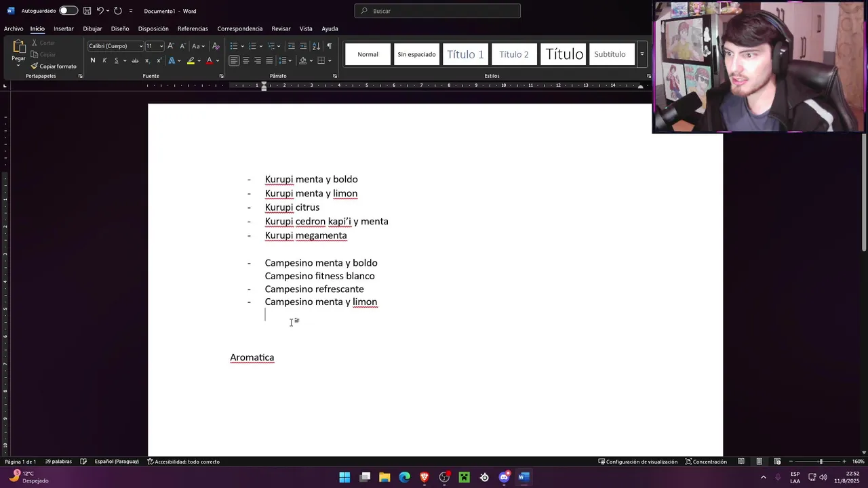
Task: Increase font size with A-up icon
Action: click(x=171, y=46)
